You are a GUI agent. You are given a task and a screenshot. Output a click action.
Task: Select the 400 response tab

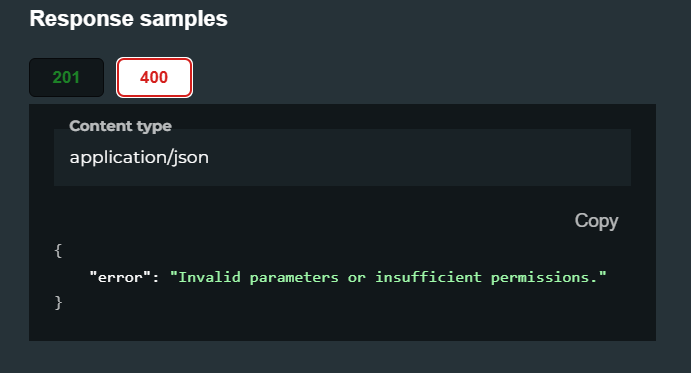pyautogui.click(x=154, y=78)
